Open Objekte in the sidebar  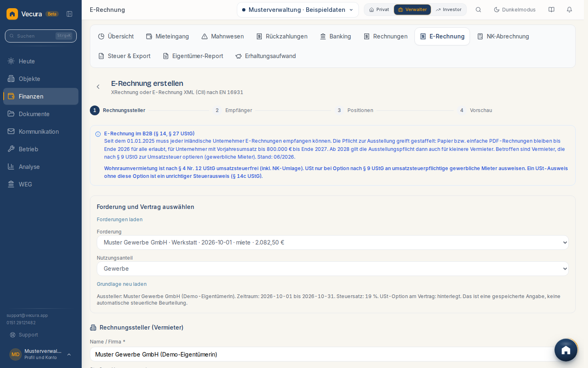41,79
